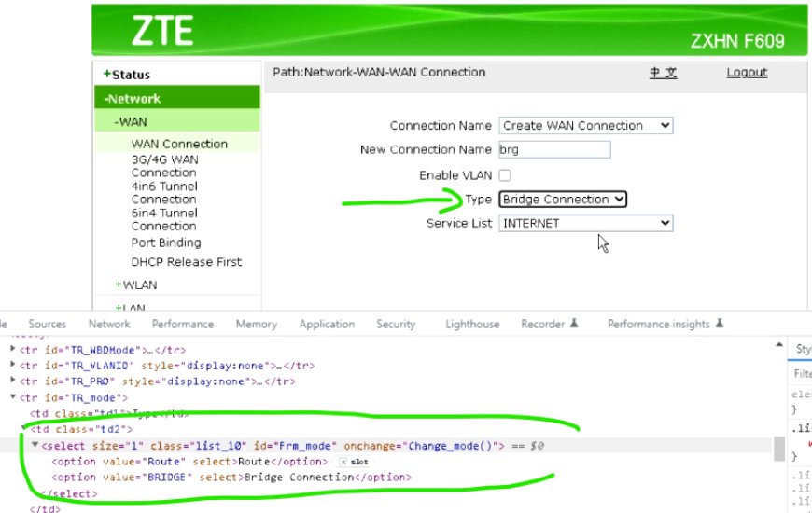
Task: Switch to DevTools Security tab
Action: click(396, 324)
